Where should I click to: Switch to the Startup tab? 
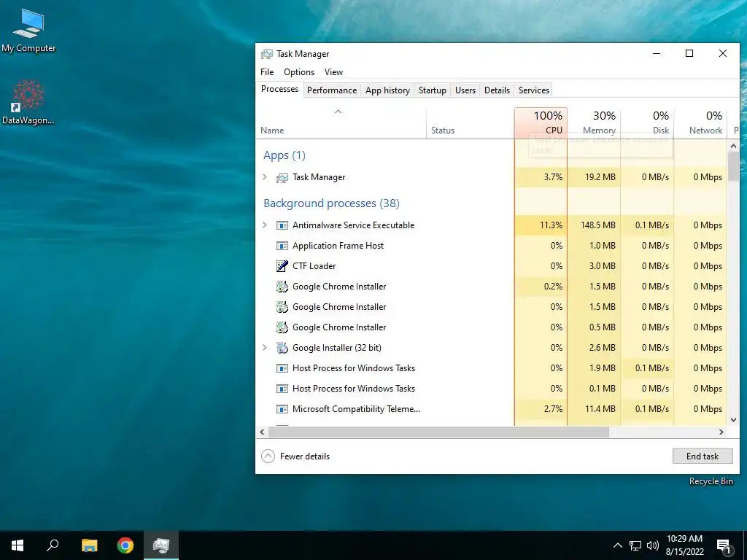point(432,90)
